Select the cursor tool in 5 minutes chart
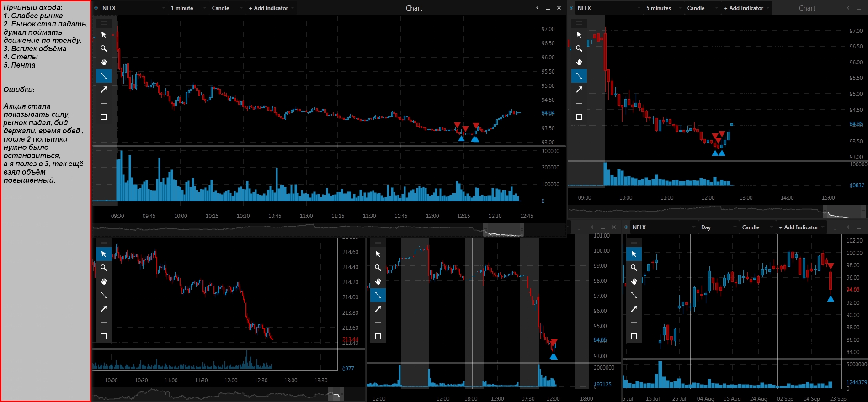Viewport: 868px width, 402px height. coord(579,35)
